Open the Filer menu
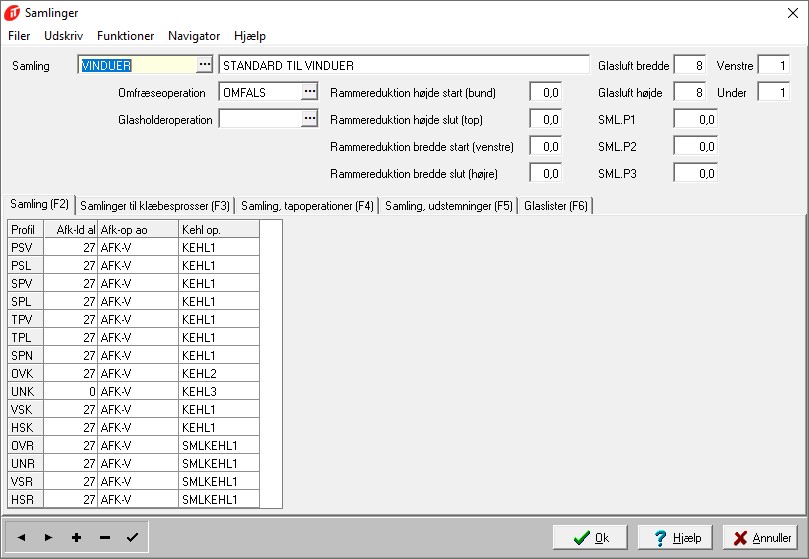This screenshot has height=559, width=809. tap(19, 36)
